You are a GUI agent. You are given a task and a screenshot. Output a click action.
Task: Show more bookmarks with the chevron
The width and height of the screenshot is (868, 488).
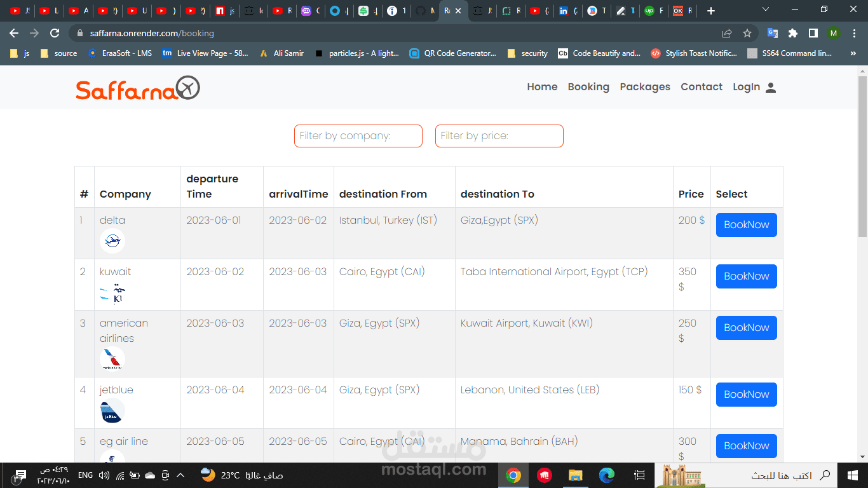tap(853, 53)
